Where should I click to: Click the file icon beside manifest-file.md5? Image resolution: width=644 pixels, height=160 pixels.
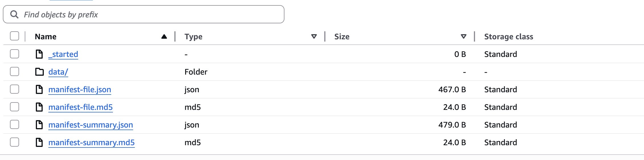coord(39,107)
